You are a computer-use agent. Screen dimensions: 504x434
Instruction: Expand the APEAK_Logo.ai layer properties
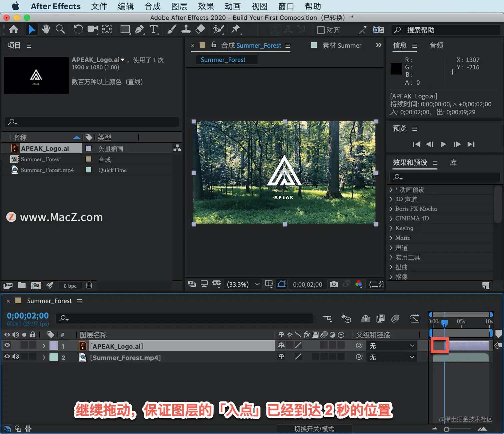(x=44, y=346)
